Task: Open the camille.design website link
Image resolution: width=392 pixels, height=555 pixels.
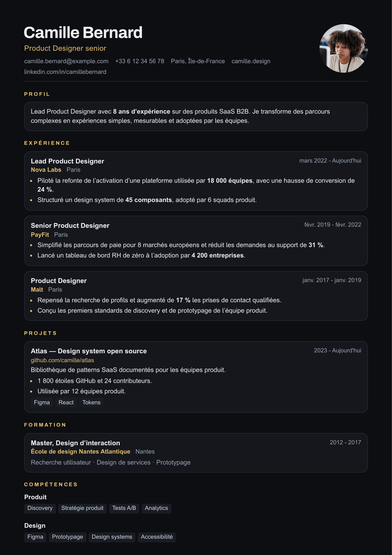Action: pos(251,61)
